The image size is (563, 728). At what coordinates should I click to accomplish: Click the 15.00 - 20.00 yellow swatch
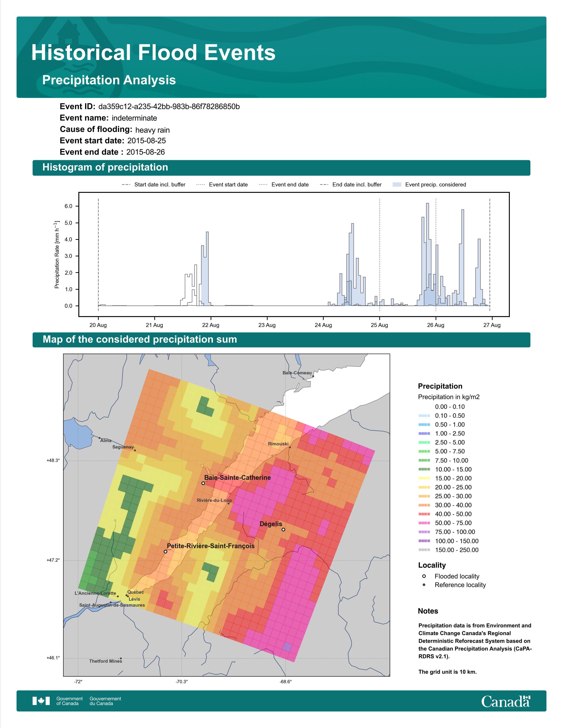click(424, 478)
